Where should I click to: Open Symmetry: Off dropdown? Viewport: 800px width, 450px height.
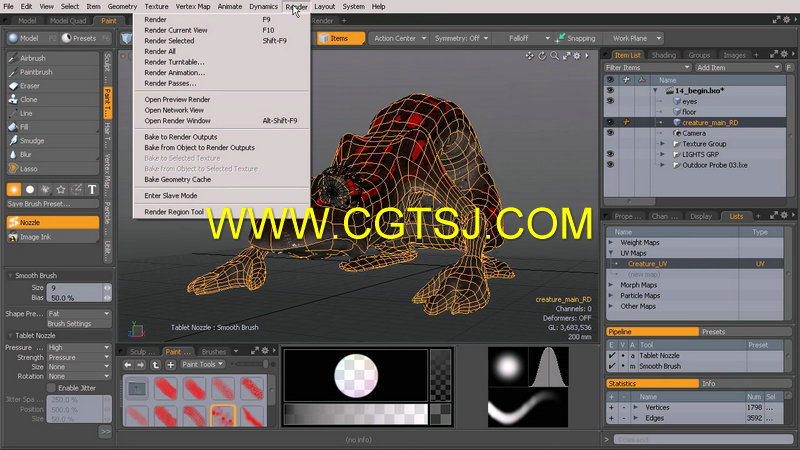[461, 38]
